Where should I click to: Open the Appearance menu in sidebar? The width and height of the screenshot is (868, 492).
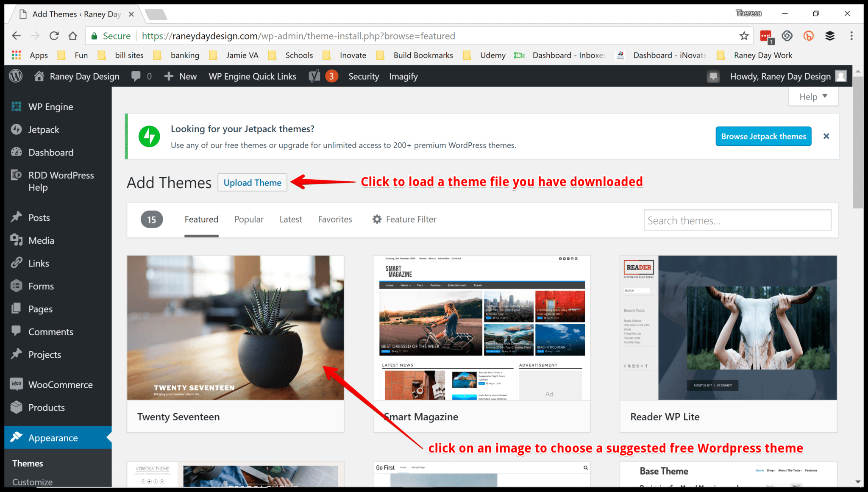pos(58,438)
